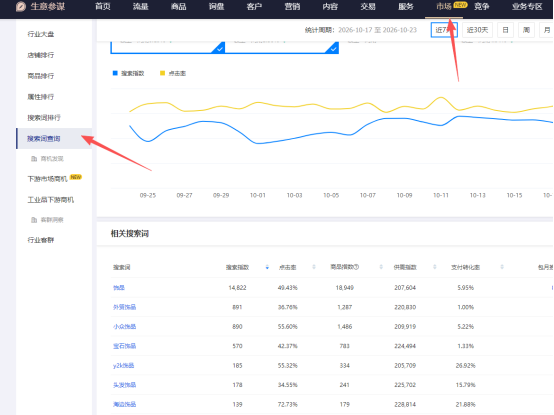The image size is (554, 415).
Task: Open the 业务专区 top menu
Action: point(527,7)
